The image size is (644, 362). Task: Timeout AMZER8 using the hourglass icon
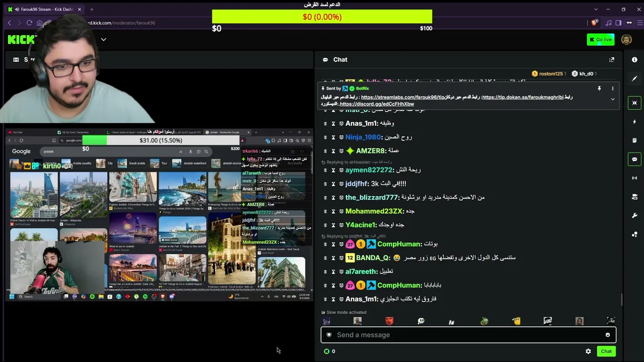[333, 151]
